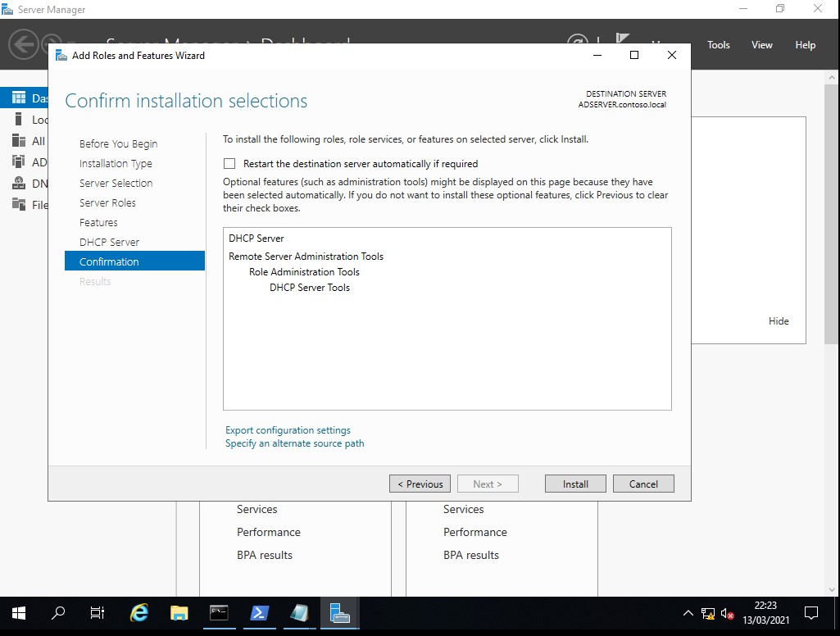
Task: Click the Previous button
Action: [420, 484]
